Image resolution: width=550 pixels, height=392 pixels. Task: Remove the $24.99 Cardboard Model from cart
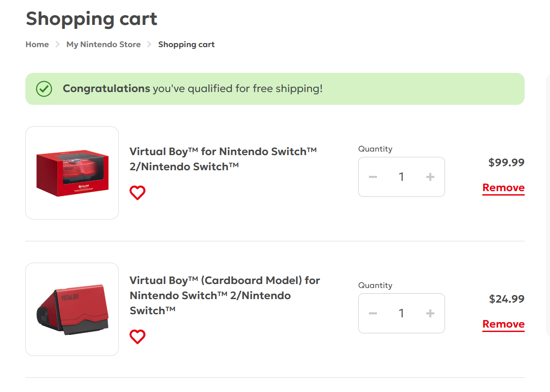(503, 324)
